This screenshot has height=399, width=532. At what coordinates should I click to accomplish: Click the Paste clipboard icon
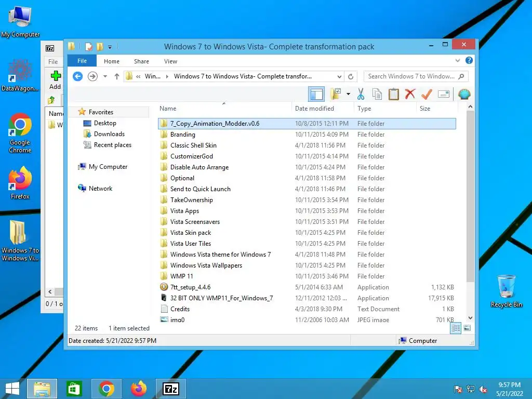[394, 94]
